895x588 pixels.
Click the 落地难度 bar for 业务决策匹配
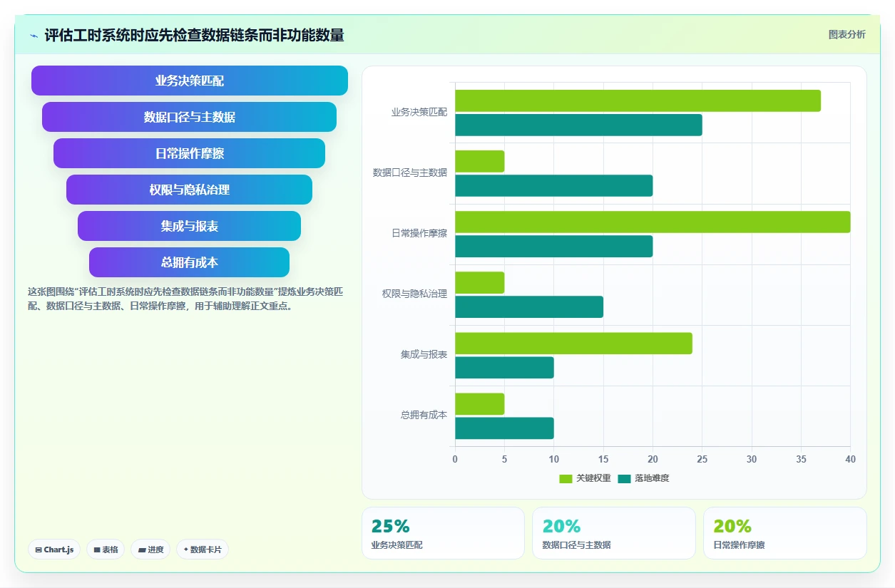pos(579,125)
